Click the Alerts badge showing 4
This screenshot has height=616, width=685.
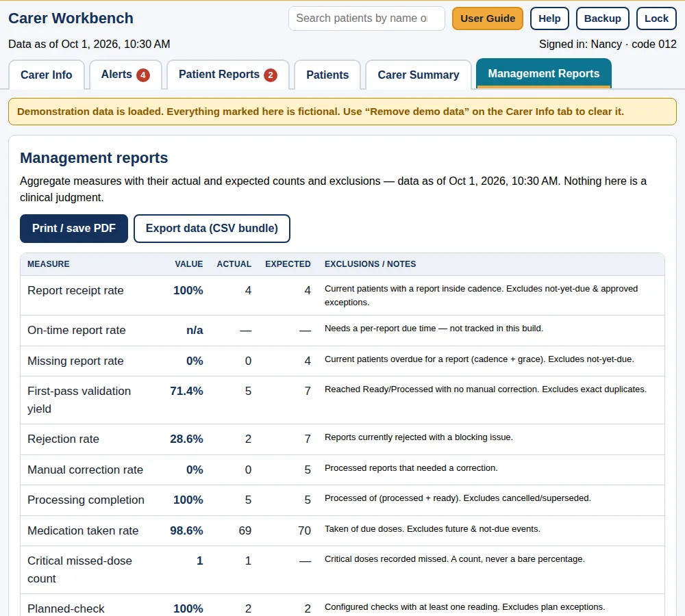143,75
